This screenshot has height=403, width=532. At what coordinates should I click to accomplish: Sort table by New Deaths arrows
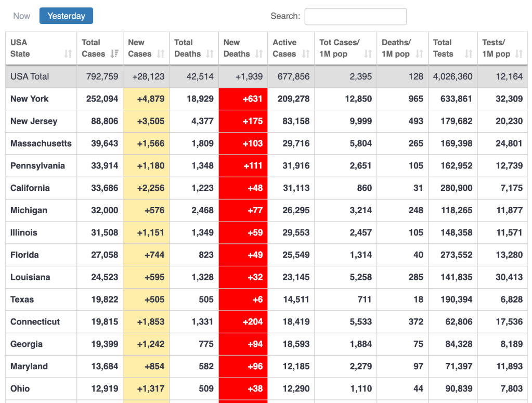259,54
